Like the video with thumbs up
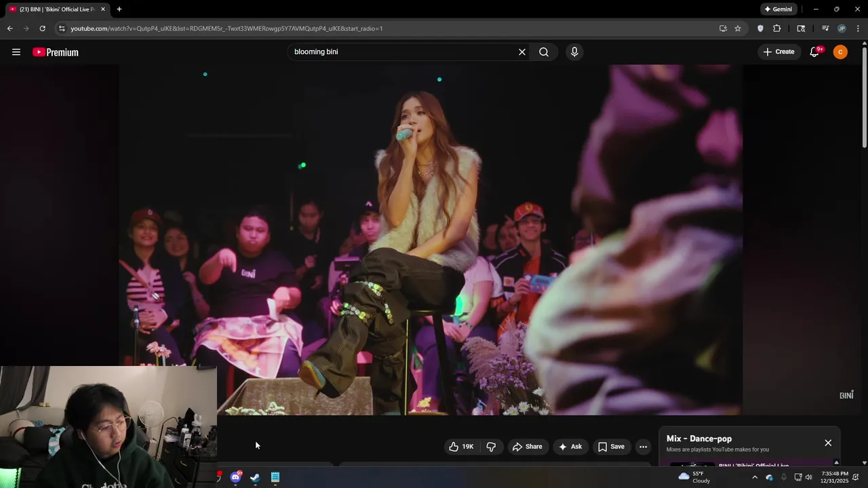The height and width of the screenshot is (488, 868). (462, 447)
